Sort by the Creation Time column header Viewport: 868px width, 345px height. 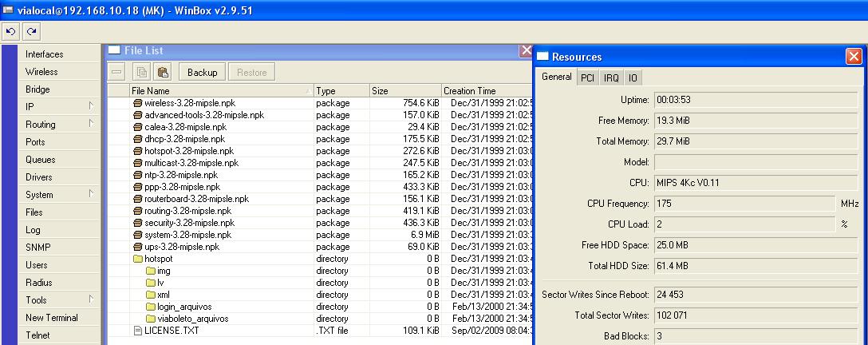[x=487, y=91]
